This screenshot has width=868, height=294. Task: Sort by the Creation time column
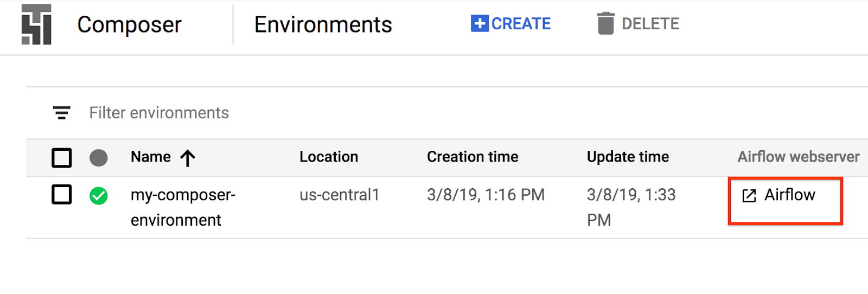point(472,157)
